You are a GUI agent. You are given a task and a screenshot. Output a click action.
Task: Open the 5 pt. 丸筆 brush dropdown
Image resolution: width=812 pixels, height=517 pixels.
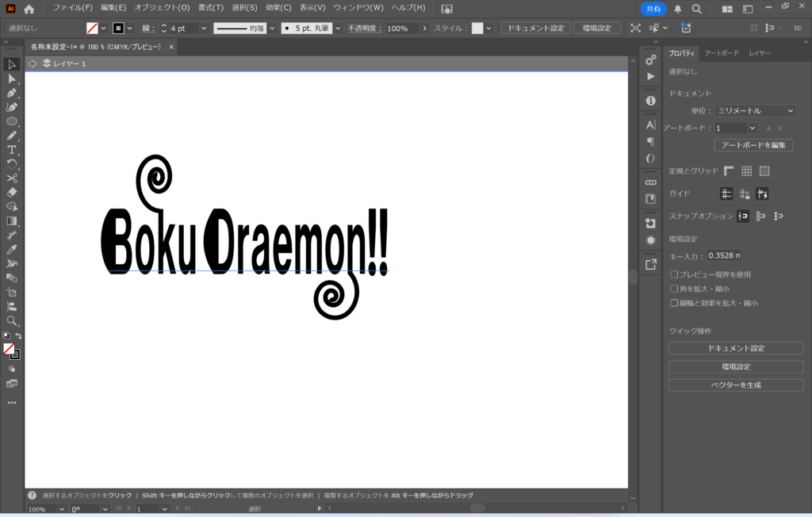(x=338, y=29)
